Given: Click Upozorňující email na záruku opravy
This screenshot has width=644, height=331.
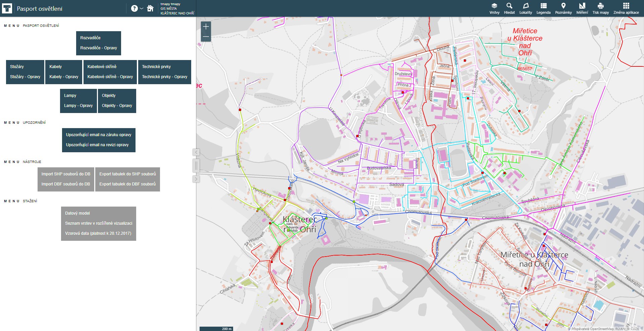Looking at the screenshot, I should 99,135.
